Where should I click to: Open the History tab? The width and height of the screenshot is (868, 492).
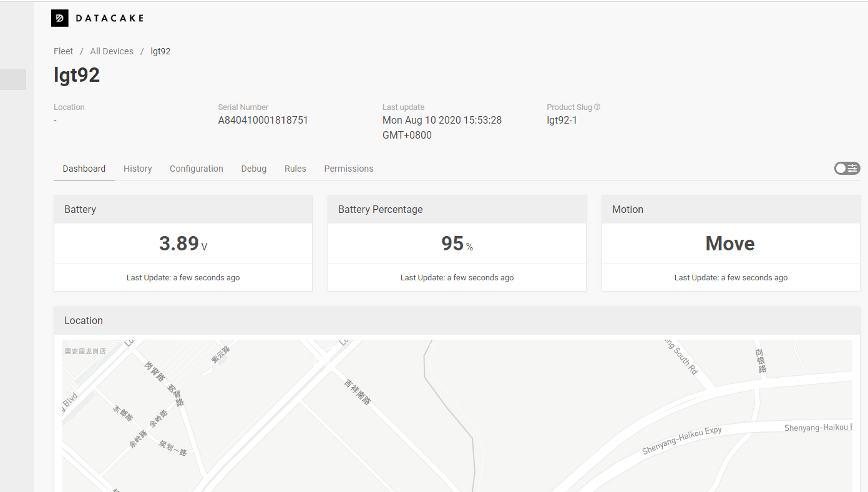[138, 169]
